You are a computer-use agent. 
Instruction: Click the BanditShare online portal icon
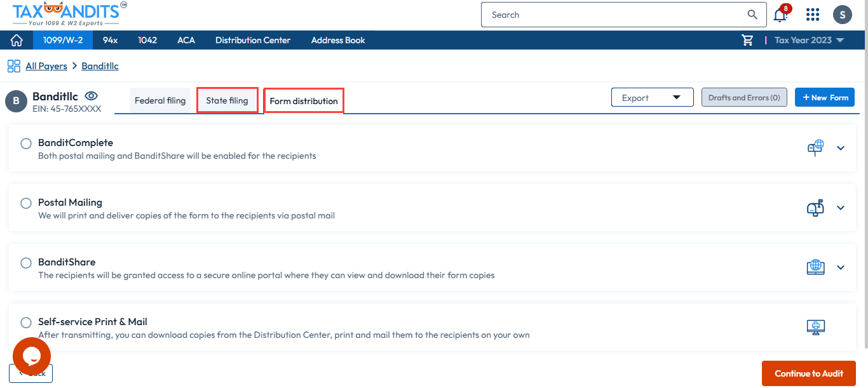pos(815,267)
